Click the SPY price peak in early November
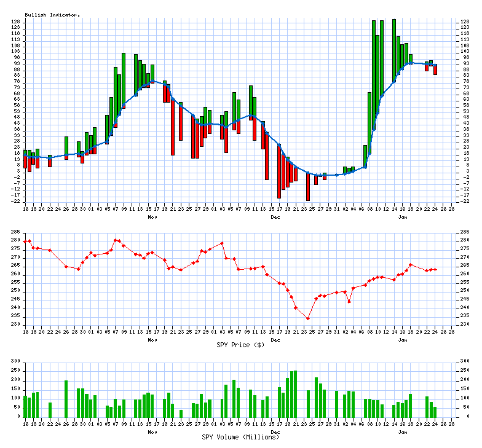This screenshot has height=448, width=482. (116, 240)
